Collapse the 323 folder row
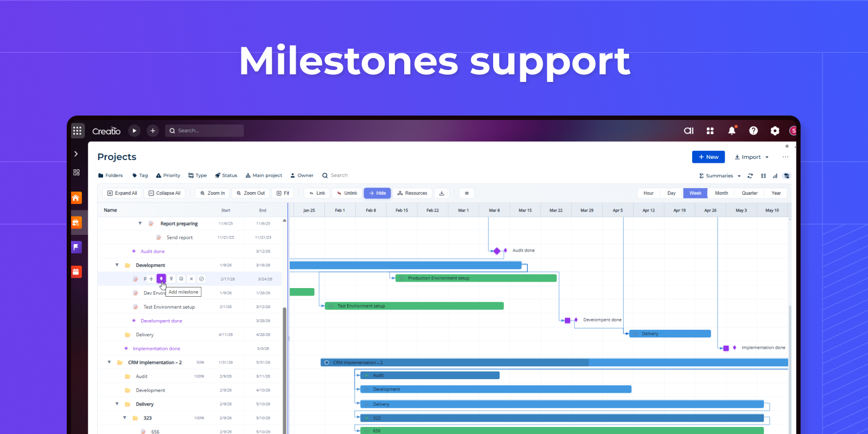868x434 pixels. pyautogui.click(x=124, y=418)
